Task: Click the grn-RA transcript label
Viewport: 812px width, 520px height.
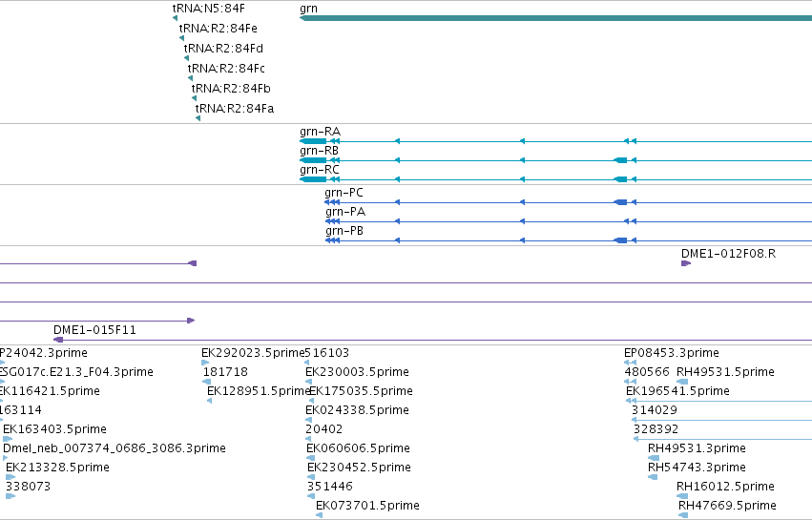Action: (x=320, y=132)
